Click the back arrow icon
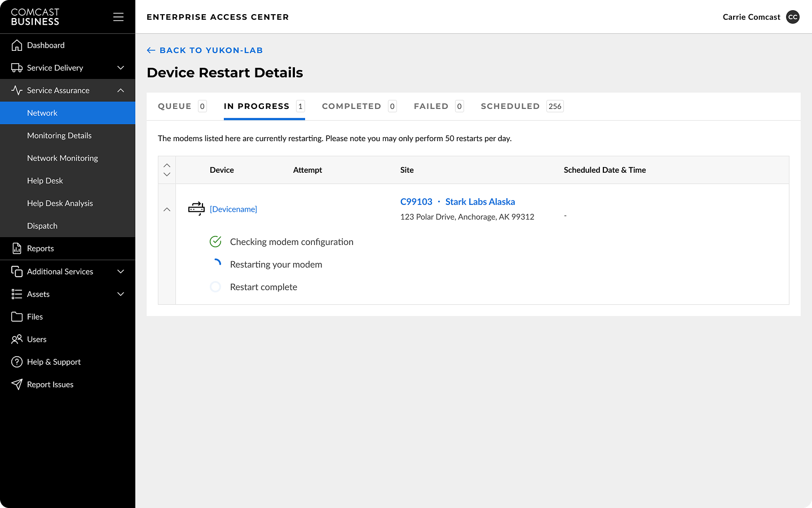 tap(151, 50)
